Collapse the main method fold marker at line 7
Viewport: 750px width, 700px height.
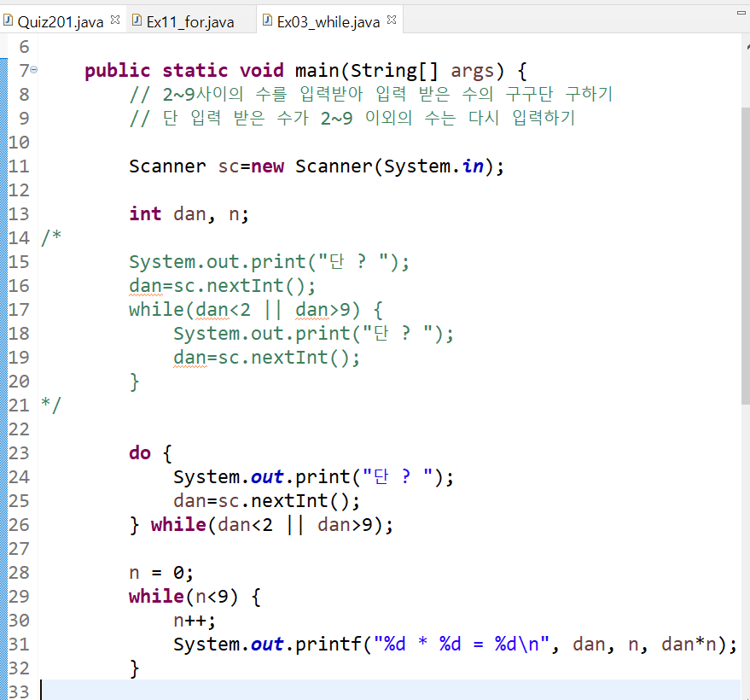(34, 70)
